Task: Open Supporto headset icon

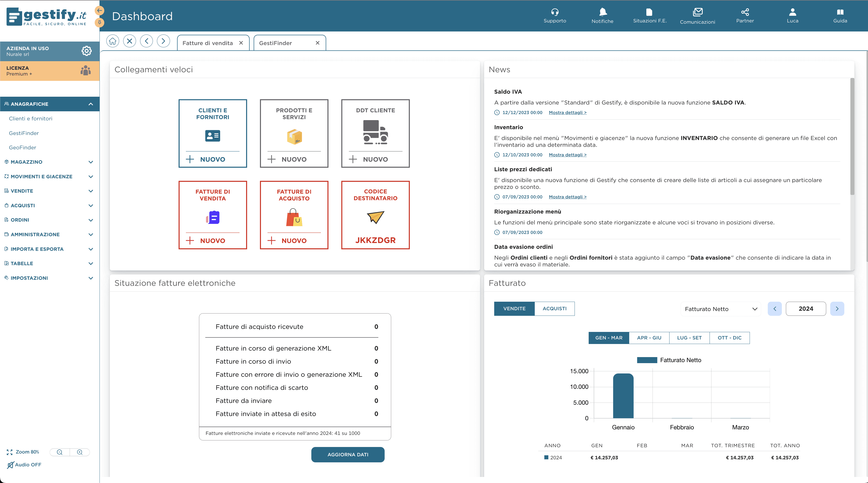Action: coord(555,12)
